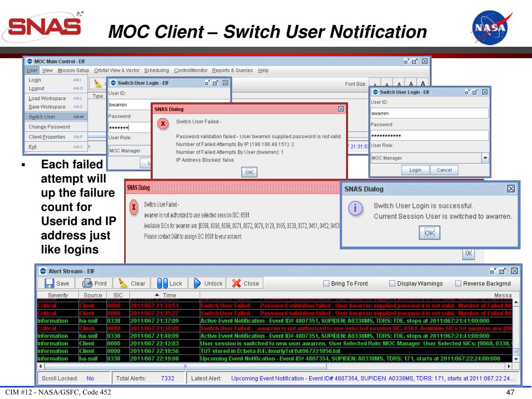The height and width of the screenshot is (399, 532).
Task: Click the Latest Alert status text
Action: pyautogui.click(x=373, y=378)
